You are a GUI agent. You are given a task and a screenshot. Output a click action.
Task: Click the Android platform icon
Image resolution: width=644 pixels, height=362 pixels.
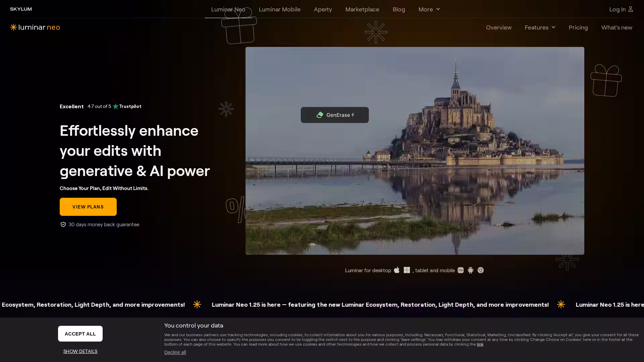471,270
